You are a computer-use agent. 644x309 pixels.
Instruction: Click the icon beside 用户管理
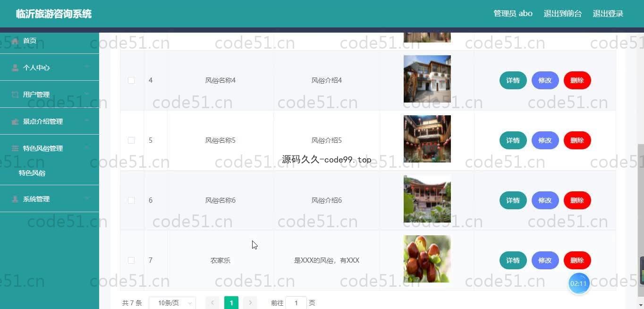(x=15, y=94)
